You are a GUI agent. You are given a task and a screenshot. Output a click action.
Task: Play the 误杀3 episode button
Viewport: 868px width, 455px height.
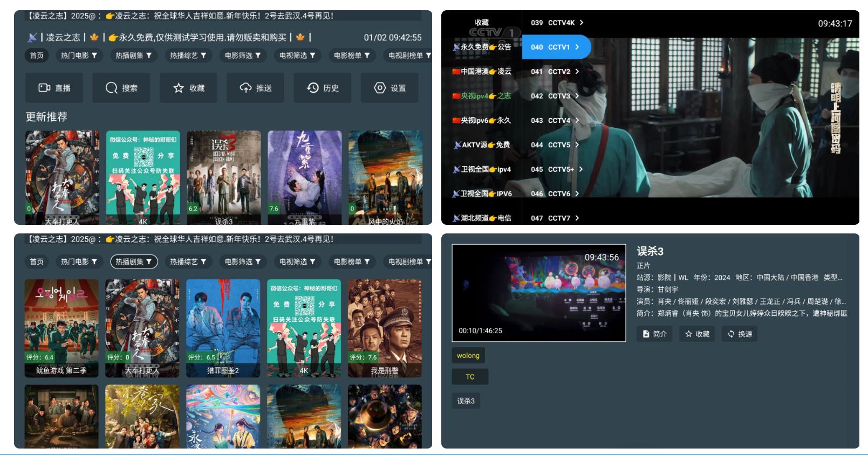point(466,401)
